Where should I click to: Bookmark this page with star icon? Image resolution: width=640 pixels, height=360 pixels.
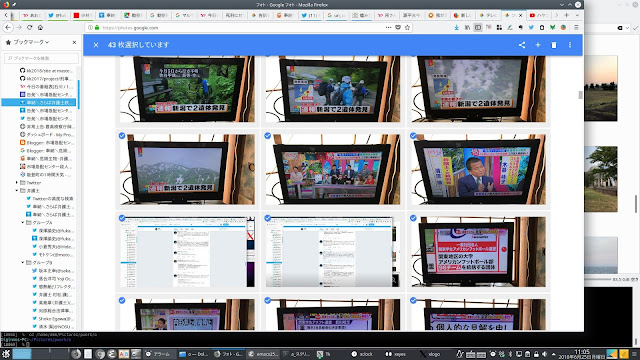coord(407,27)
